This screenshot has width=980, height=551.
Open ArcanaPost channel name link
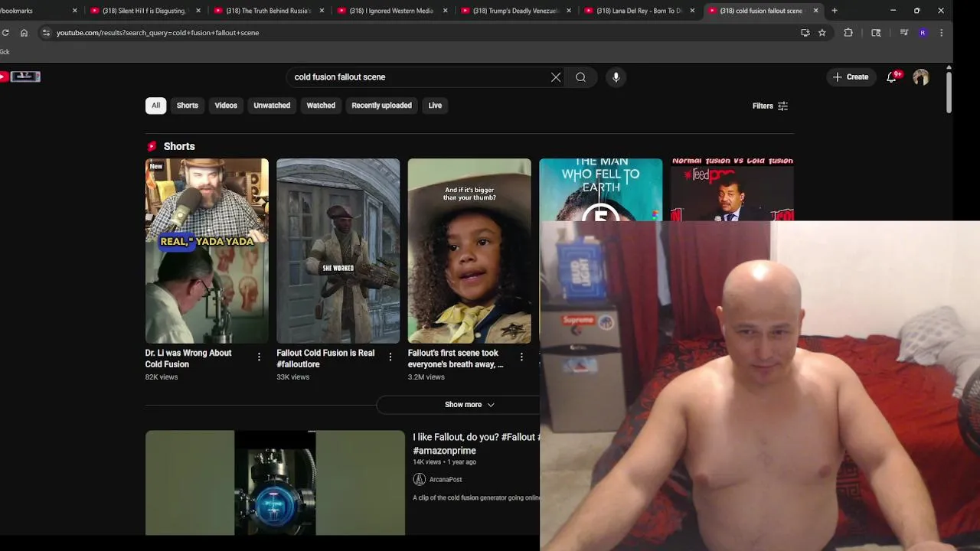[446, 480]
